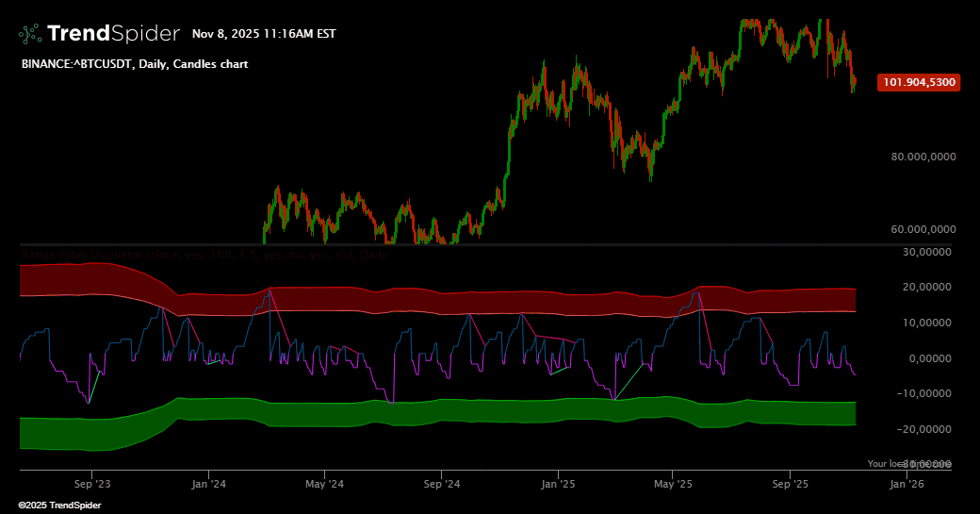This screenshot has width=980, height=514.
Task: Click the 60.000,0000 price axis label
Action: 923,229
